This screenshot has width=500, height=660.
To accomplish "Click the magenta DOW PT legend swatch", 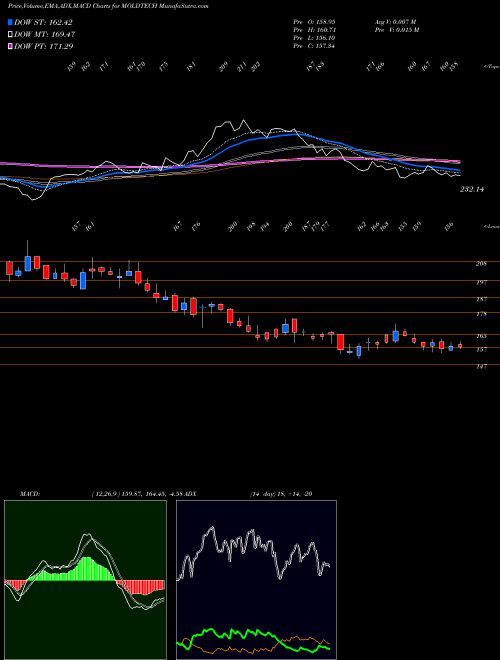I will [x=10, y=46].
